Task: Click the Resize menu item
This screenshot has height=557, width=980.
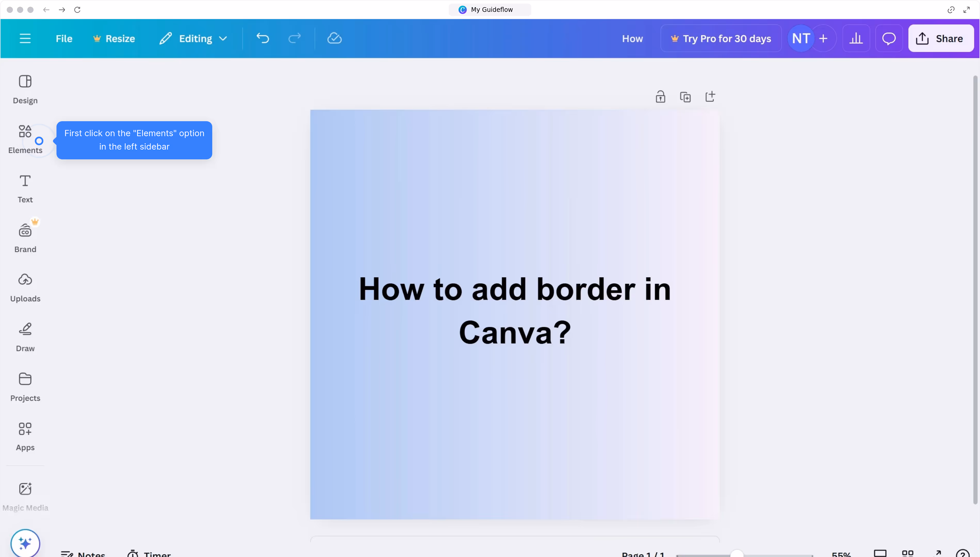Action: click(114, 38)
